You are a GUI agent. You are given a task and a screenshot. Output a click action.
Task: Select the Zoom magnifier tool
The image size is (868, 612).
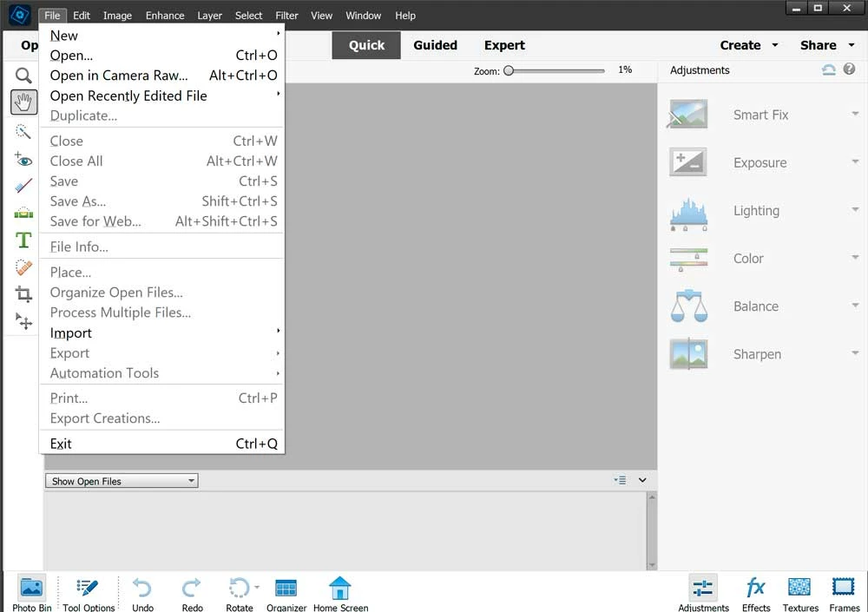click(23, 75)
